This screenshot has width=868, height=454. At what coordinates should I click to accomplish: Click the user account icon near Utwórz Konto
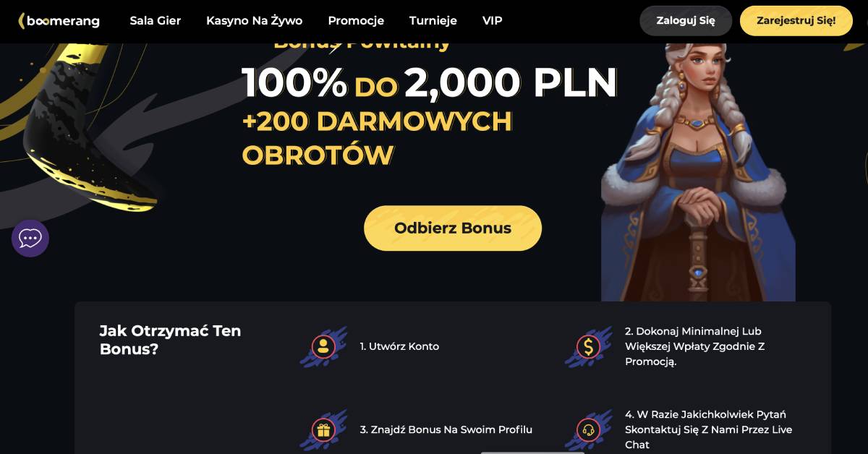click(323, 347)
